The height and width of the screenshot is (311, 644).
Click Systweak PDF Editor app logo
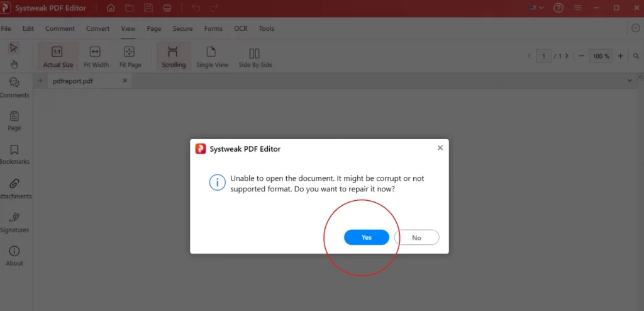5,8
